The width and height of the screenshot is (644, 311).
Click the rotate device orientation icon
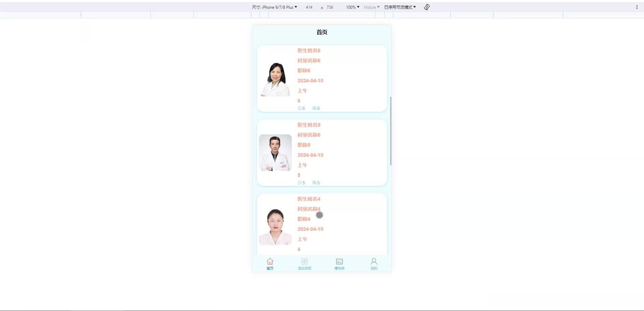point(426,7)
